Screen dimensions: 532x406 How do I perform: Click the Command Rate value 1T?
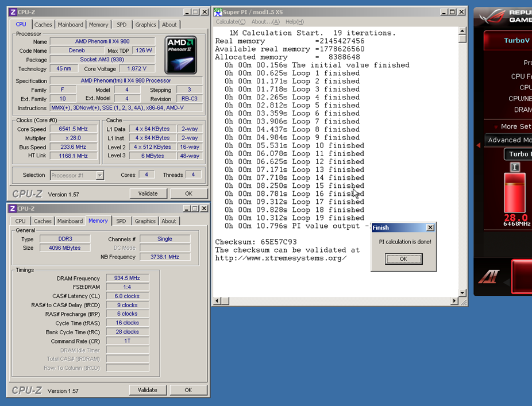(127, 341)
